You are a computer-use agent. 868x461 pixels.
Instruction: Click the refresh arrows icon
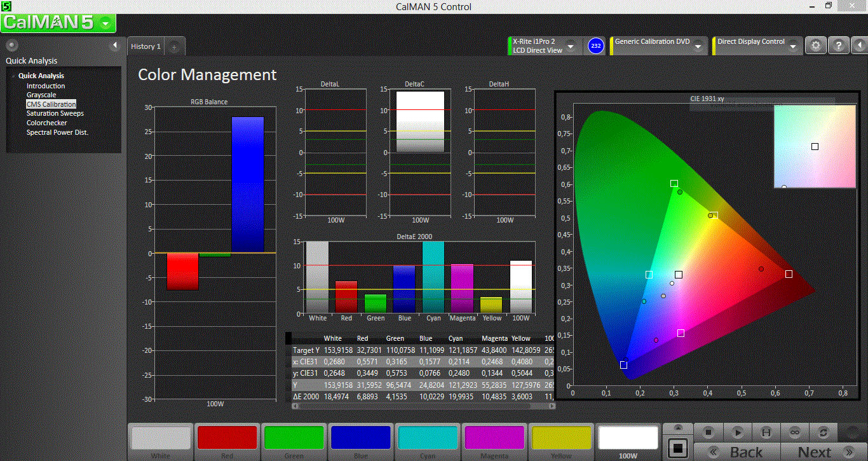[824, 432]
